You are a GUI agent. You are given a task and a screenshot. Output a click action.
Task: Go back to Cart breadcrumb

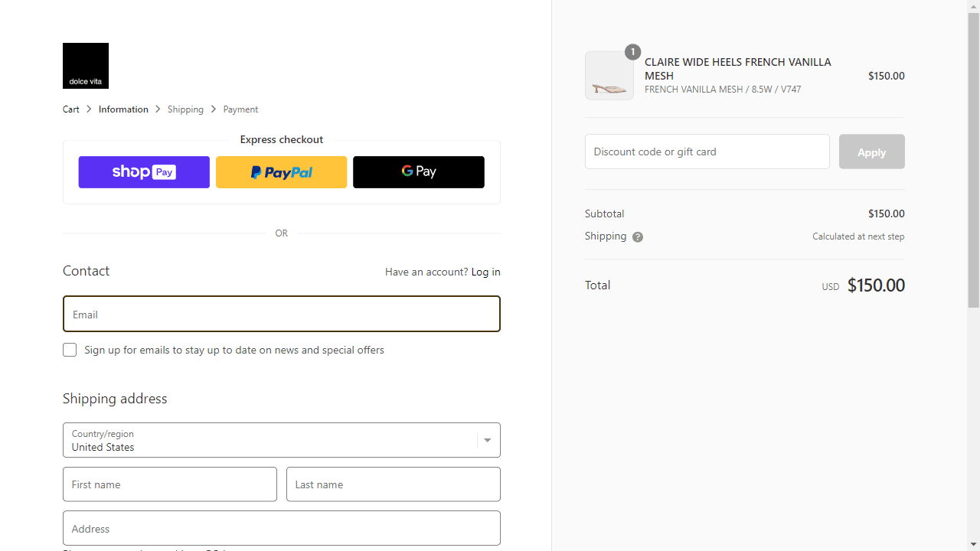point(71,109)
